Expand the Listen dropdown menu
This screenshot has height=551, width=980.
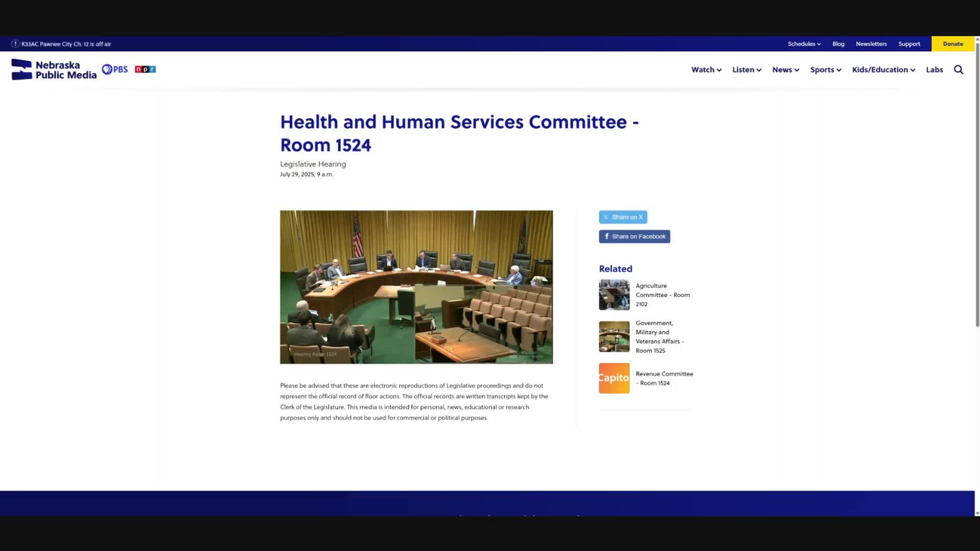(x=746, y=70)
